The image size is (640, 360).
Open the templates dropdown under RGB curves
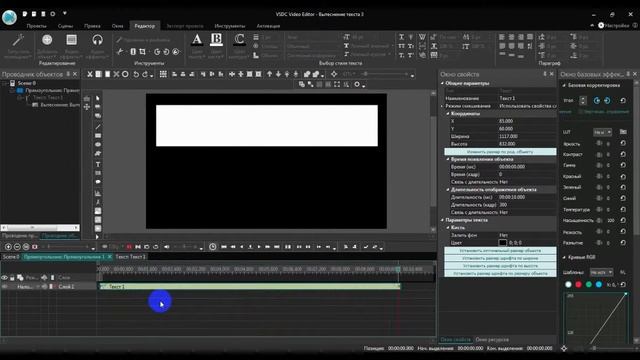tap(602, 272)
